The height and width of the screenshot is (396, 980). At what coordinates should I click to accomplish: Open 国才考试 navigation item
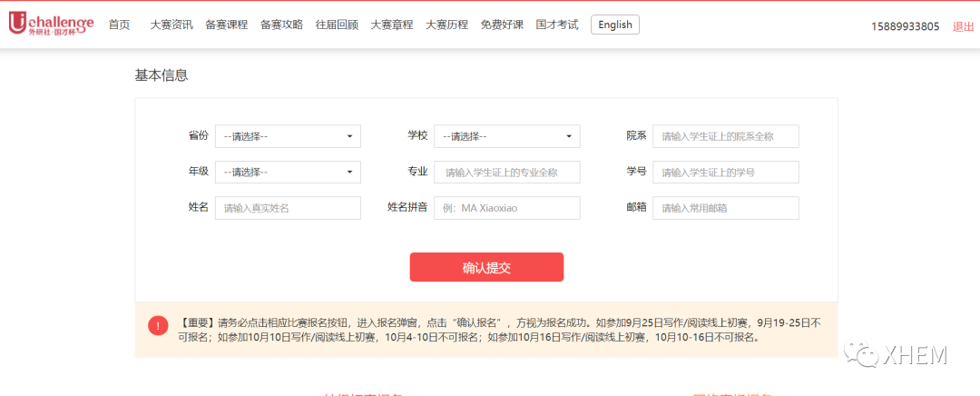tap(557, 25)
